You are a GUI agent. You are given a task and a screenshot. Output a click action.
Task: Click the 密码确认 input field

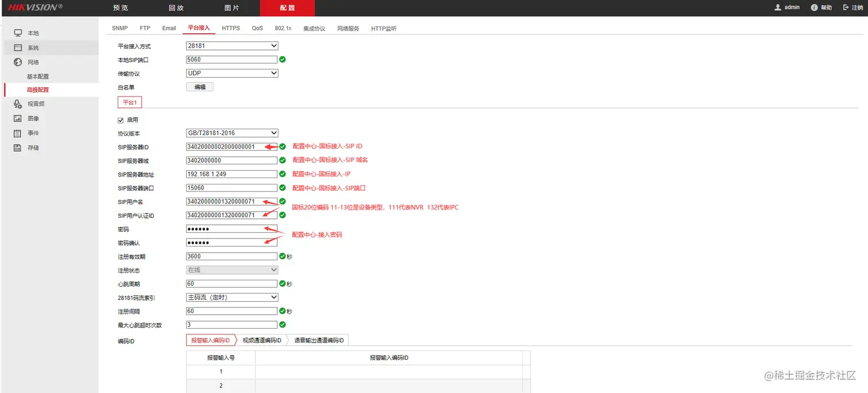(x=232, y=242)
